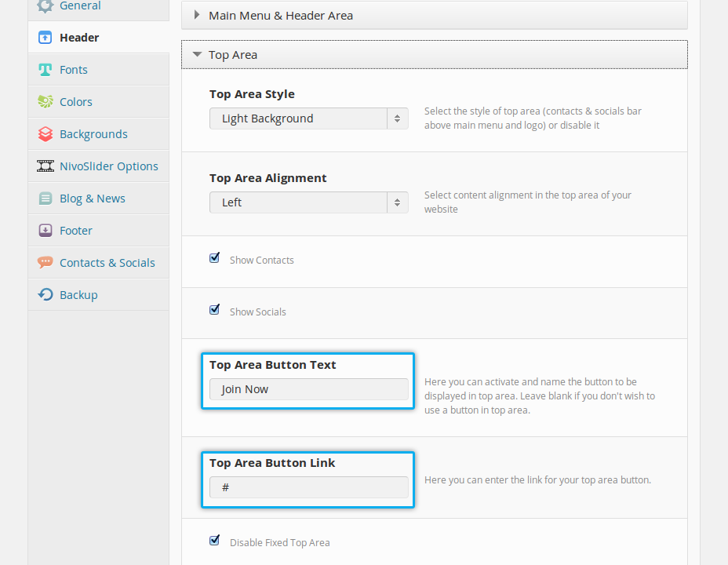The image size is (728, 565).
Task: Click the Top Area Button Link field
Action: [308, 487]
